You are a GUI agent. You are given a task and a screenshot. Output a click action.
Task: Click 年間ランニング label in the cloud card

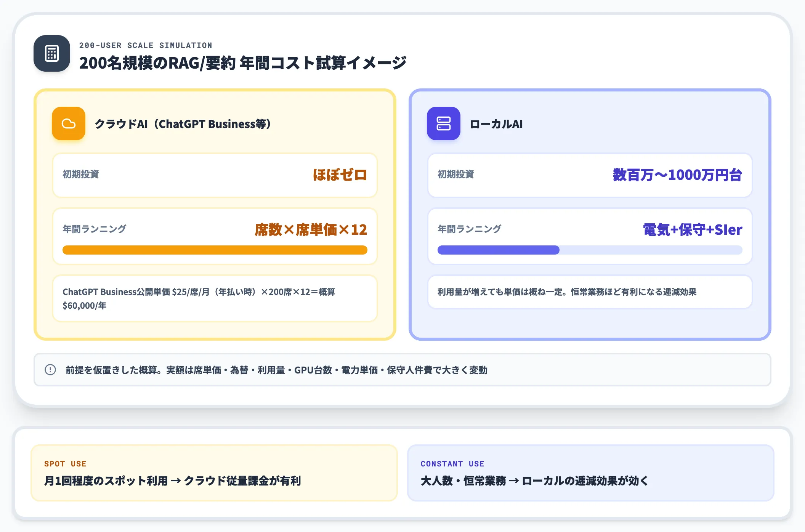coord(95,229)
